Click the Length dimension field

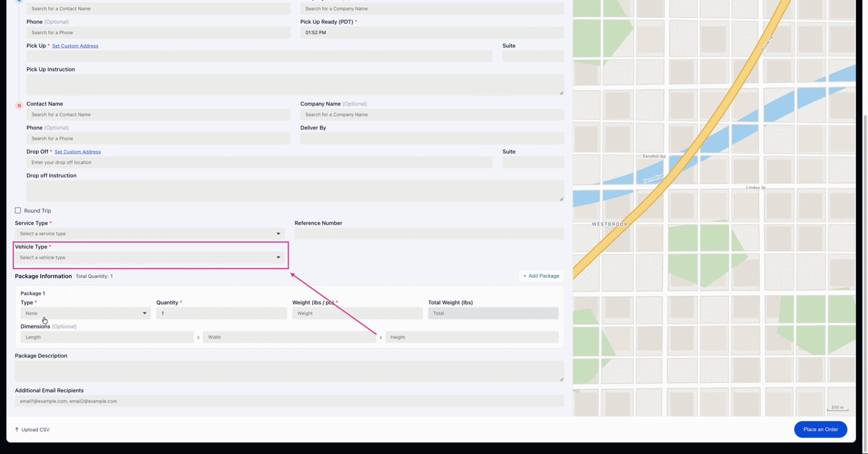(107, 337)
